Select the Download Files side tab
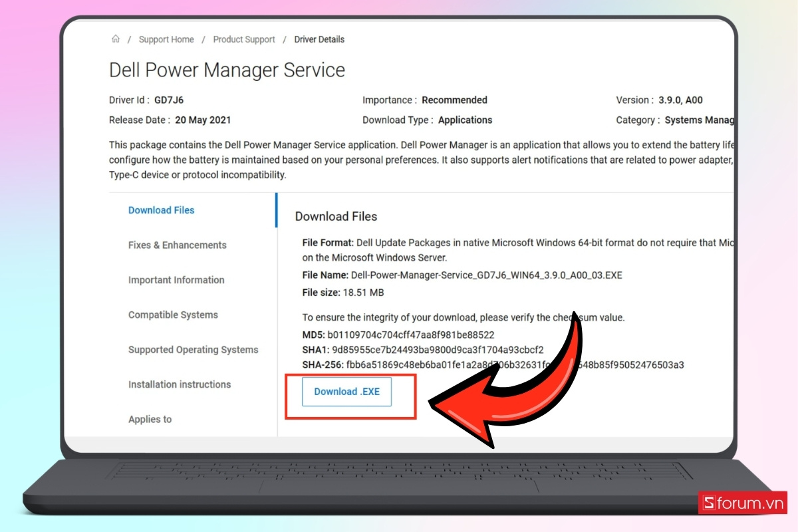 click(x=162, y=210)
